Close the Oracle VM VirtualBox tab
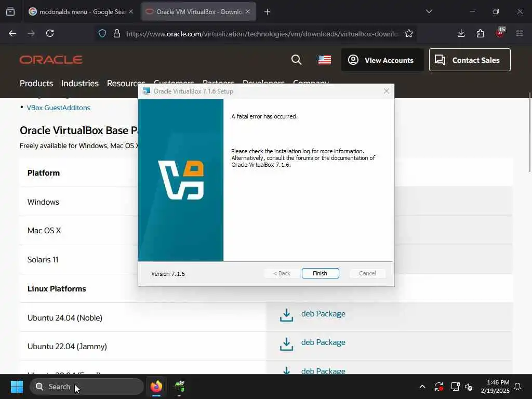 point(248,12)
